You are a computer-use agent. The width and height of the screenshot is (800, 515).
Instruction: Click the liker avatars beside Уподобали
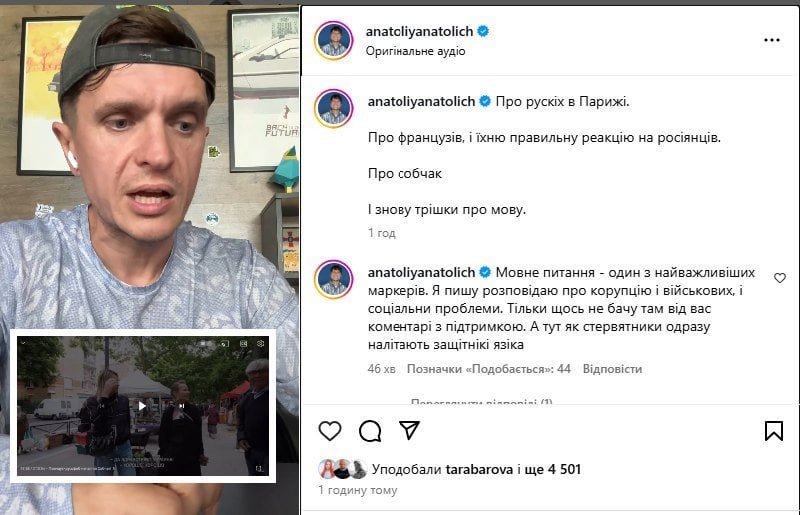point(342,469)
